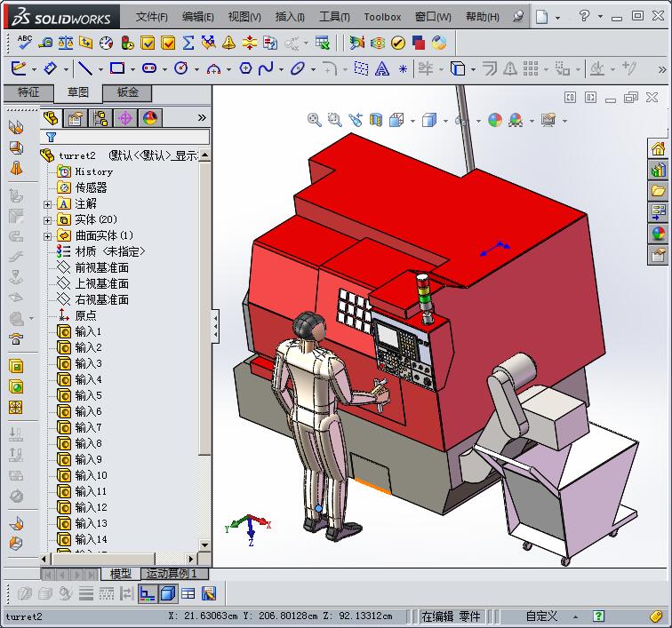Expand the manager tabs overflow chevron

tap(202, 118)
